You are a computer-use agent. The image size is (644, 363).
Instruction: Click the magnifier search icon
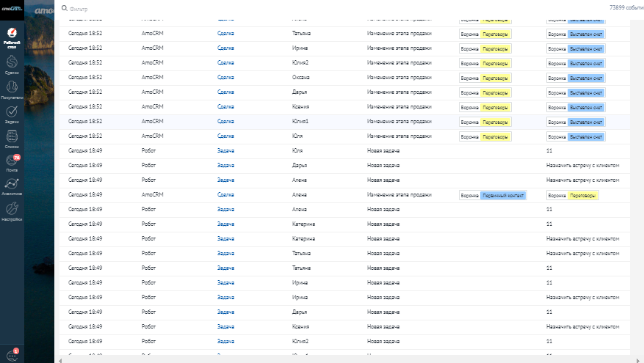[64, 7]
